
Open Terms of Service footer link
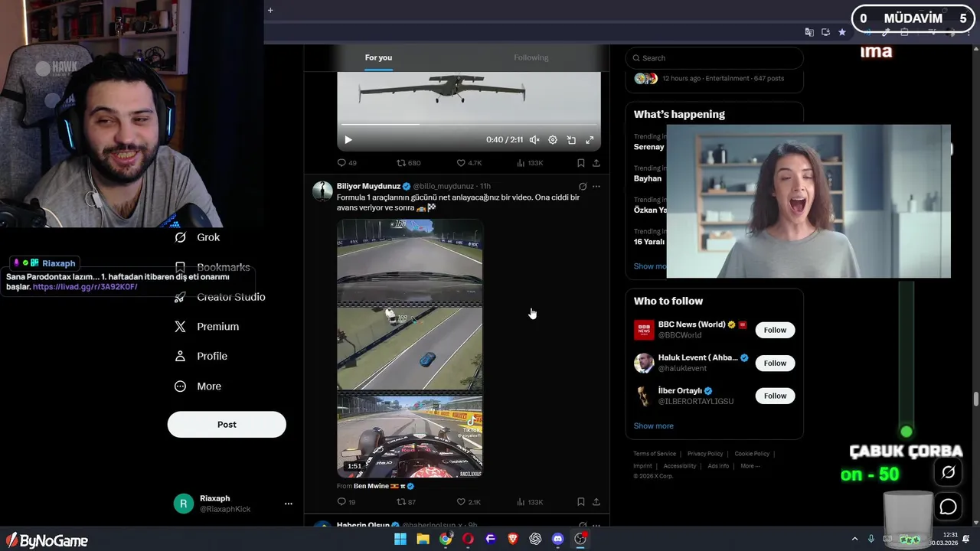coord(655,454)
